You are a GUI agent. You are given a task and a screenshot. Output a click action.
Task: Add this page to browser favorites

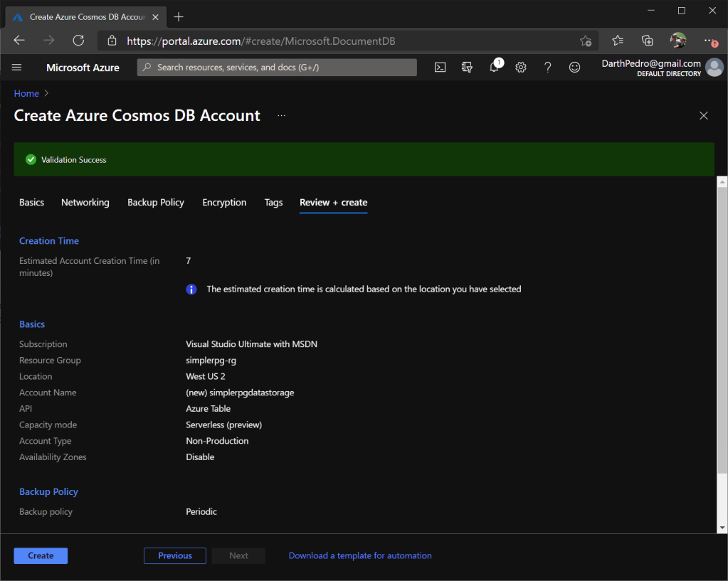pos(585,41)
